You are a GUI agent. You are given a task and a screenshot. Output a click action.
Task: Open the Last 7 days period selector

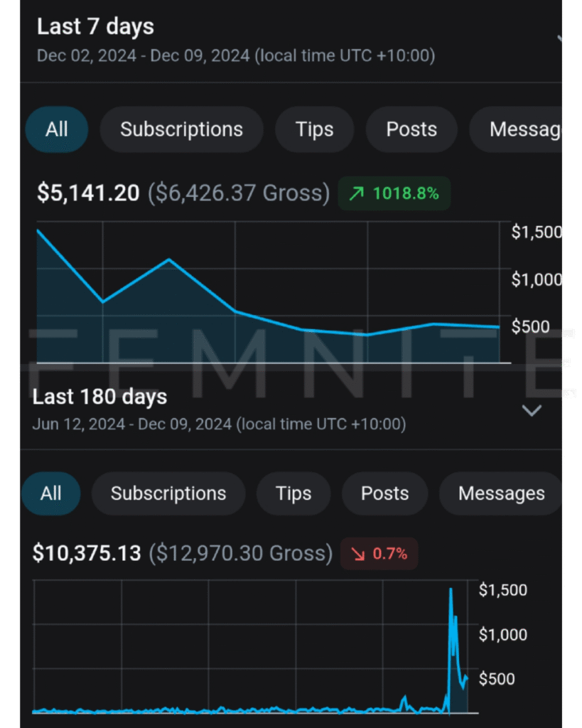[95, 27]
